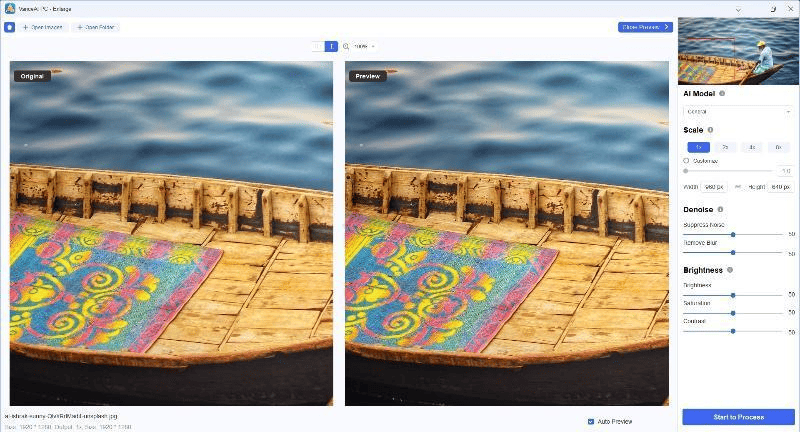Viewport: 800px width, 432px height.
Task: Click the custom scale slider
Action: (x=729, y=171)
